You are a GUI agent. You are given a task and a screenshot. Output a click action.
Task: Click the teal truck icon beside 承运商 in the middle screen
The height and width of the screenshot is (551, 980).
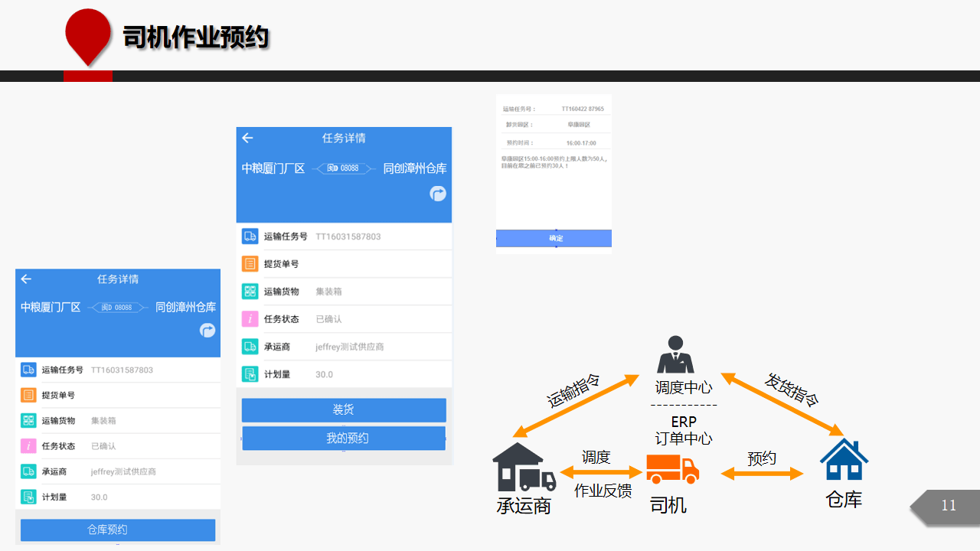point(250,347)
